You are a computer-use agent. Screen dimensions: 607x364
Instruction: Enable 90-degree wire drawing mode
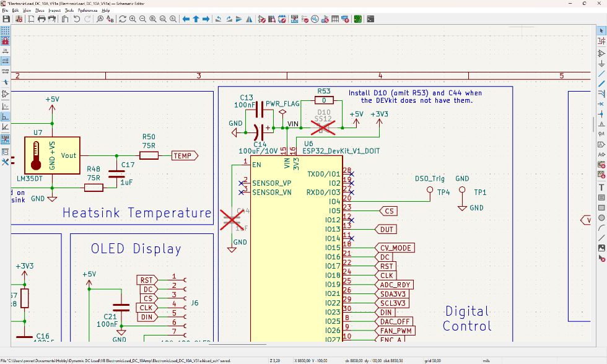point(6,116)
